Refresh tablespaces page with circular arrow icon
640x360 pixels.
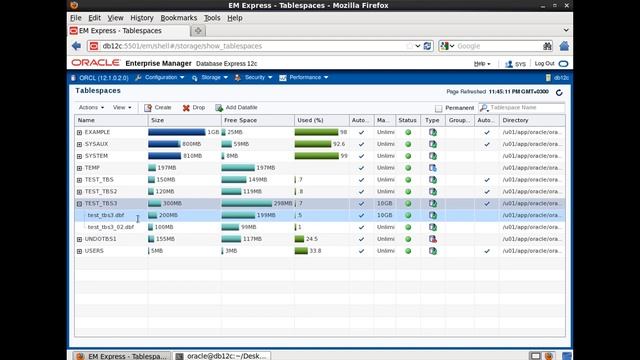point(559,93)
